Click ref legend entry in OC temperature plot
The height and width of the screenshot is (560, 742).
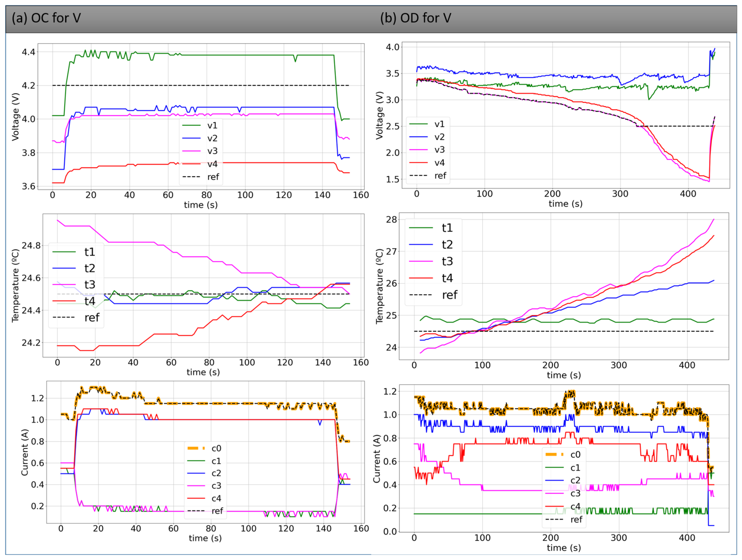click(x=76, y=317)
